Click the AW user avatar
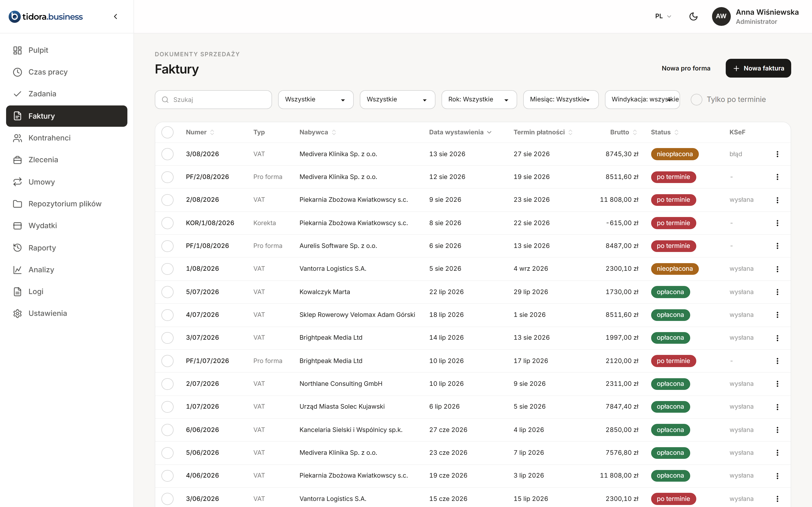 coord(721,16)
